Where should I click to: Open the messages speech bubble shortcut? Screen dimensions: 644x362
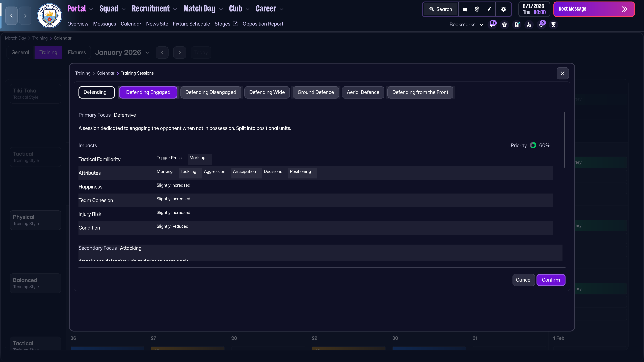(x=492, y=24)
